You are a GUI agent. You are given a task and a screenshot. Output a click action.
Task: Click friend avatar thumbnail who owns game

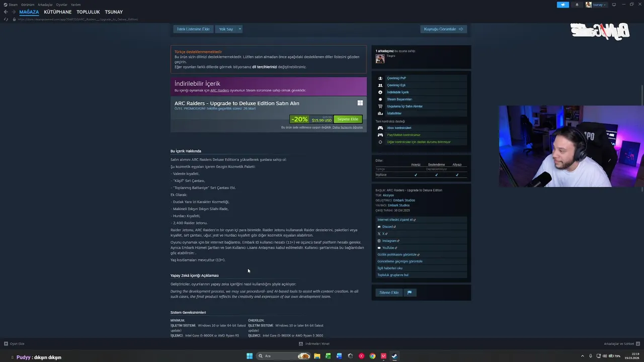click(x=380, y=59)
